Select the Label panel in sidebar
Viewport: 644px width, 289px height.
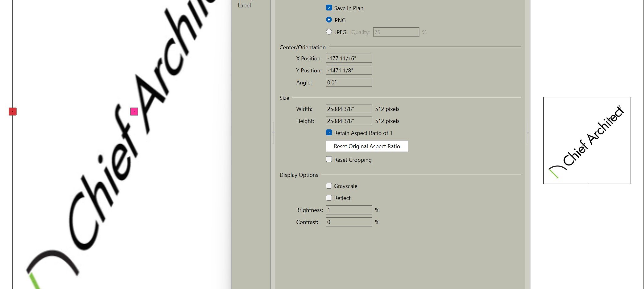click(x=244, y=5)
